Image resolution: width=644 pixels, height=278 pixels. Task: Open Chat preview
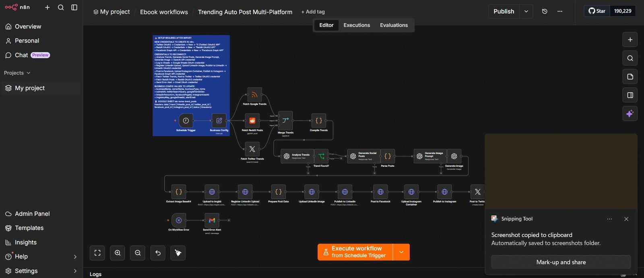(x=27, y=55)
